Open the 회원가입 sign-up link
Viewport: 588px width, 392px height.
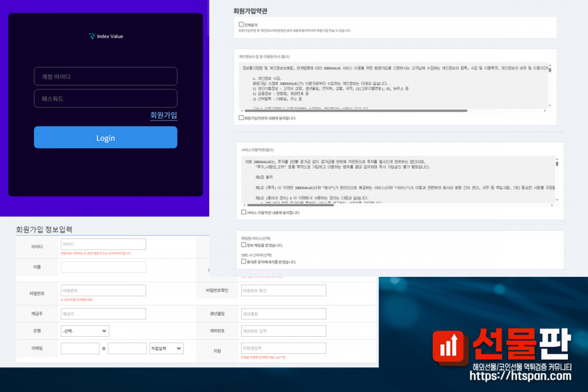[x=163, y=115]
